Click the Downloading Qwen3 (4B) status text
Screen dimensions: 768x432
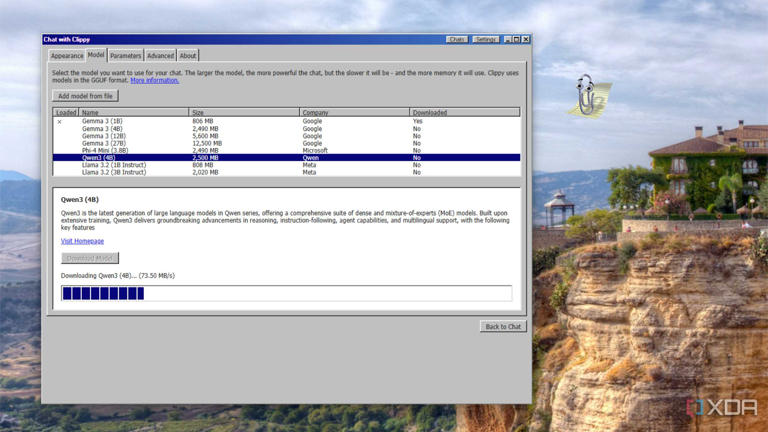[x=118, y=276]
